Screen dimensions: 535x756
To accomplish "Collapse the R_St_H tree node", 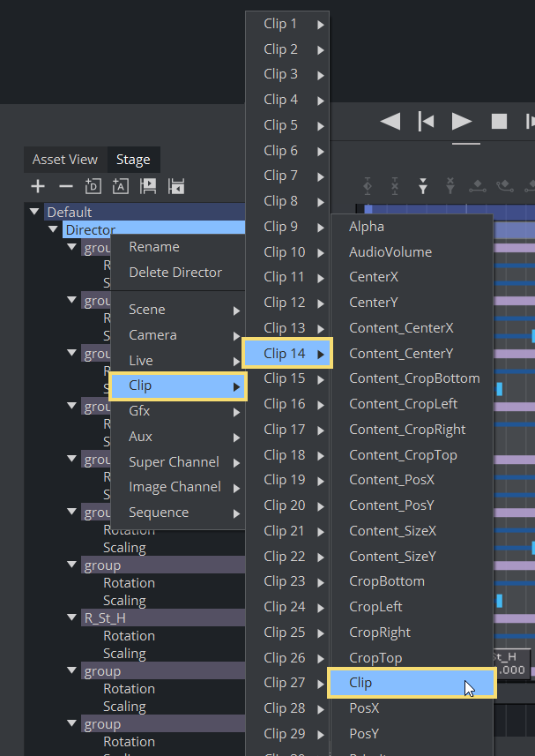I will pos(72,618).
